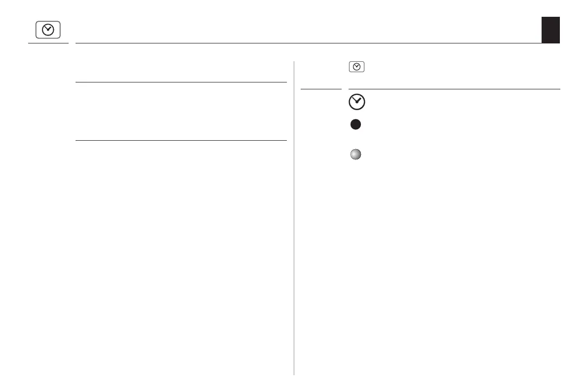Click the blank section between the left column rules

(181, 111)
